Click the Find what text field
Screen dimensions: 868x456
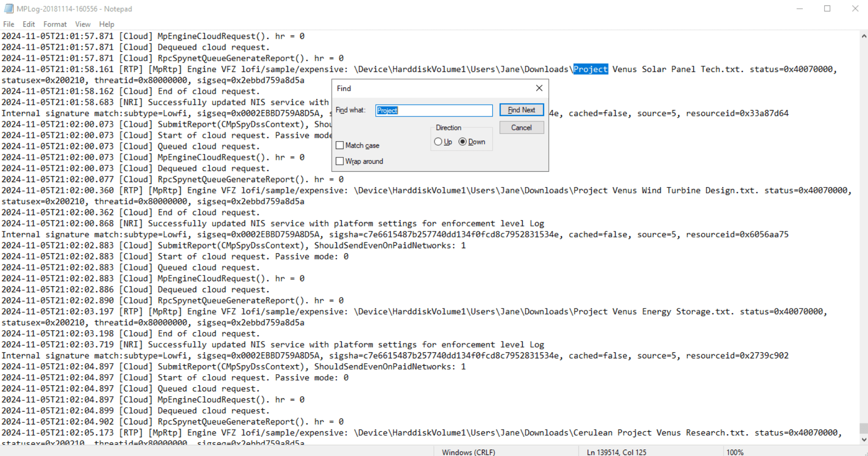pyautogui.click(x=434, y=111)
